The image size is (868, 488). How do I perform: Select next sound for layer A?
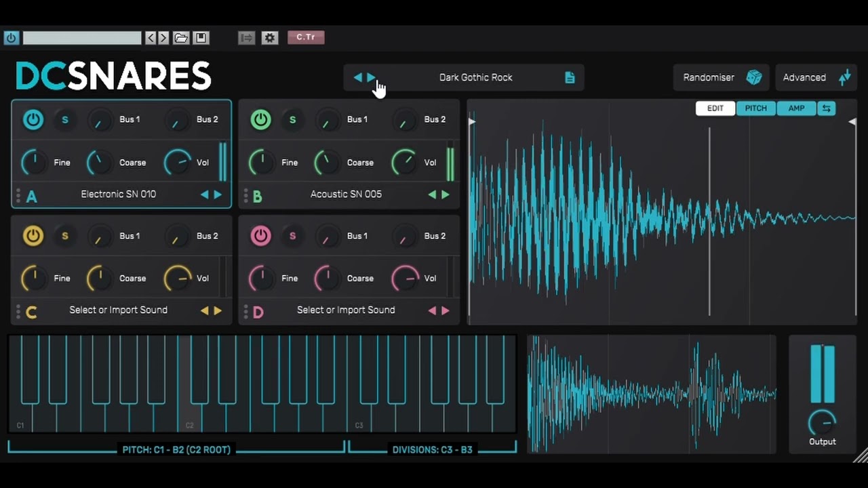pos(218,195)
